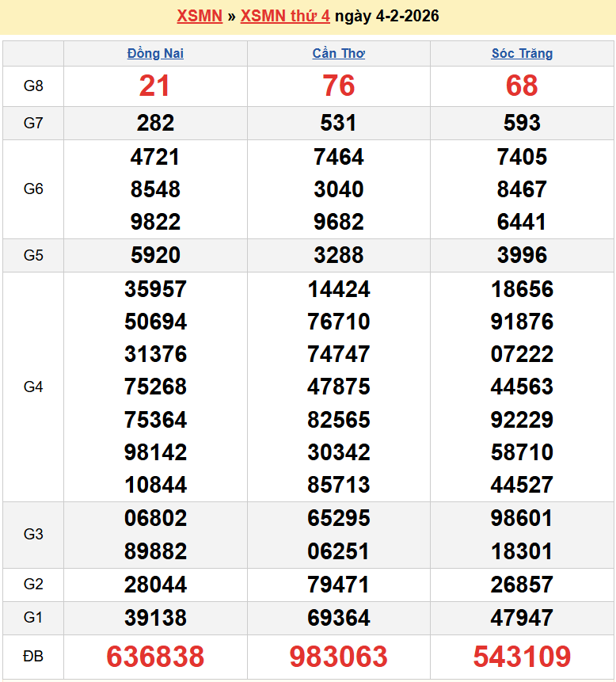Click the date text 'ngày 4-2-2026'
Image resolution: width=616 pixels, height=682 pixels.
coord(387,17)
